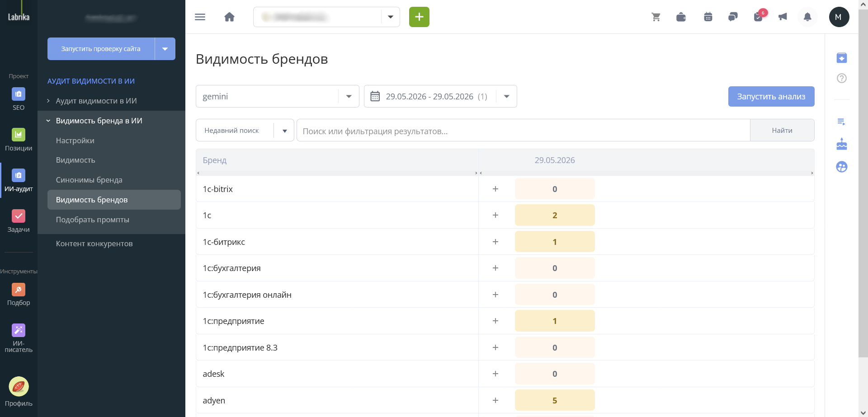
Task: Go to home via house icon
Action: click(230, 17)
